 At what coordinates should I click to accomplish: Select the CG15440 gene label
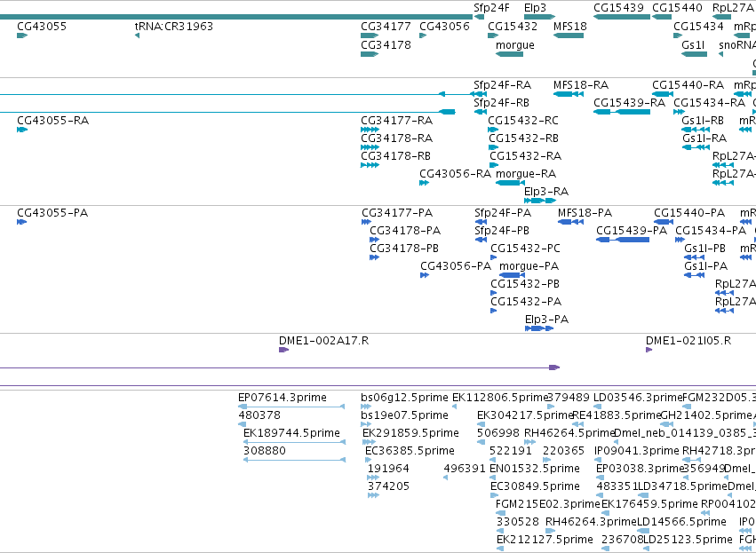(678, 8)
